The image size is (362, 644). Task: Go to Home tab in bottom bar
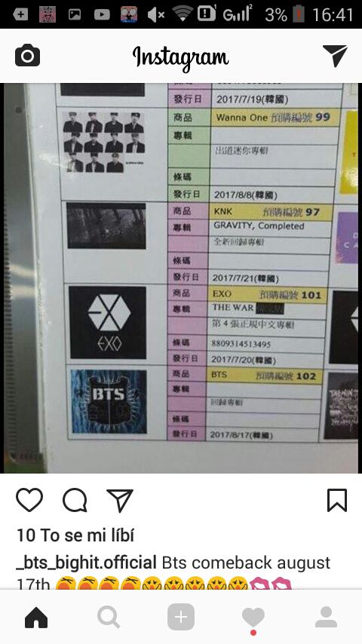(36, 618)
